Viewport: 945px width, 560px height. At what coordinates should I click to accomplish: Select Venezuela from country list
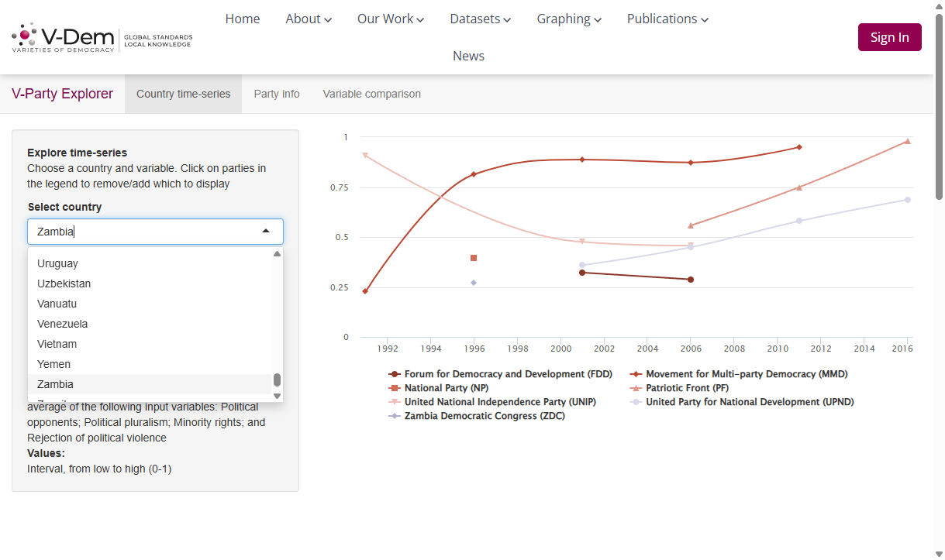[150, 324]
